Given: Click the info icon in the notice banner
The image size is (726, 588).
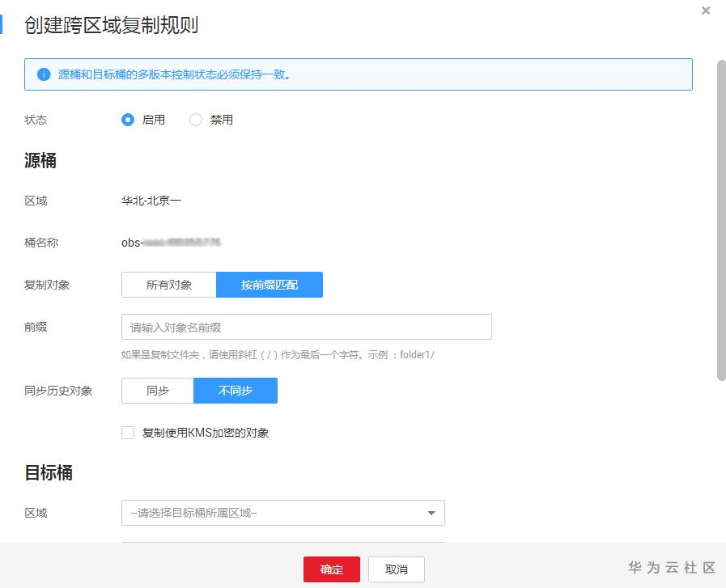Looking at the screenshot, I should click(44, 74).
